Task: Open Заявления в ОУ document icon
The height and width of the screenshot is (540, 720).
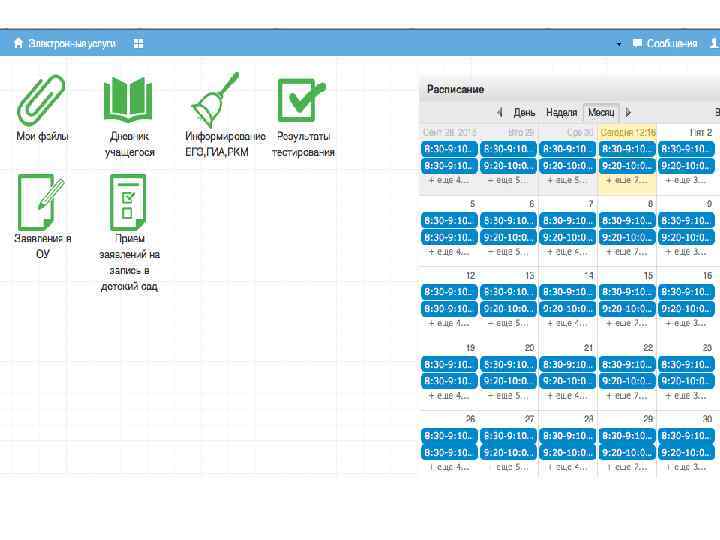Action: pos(41,202)
